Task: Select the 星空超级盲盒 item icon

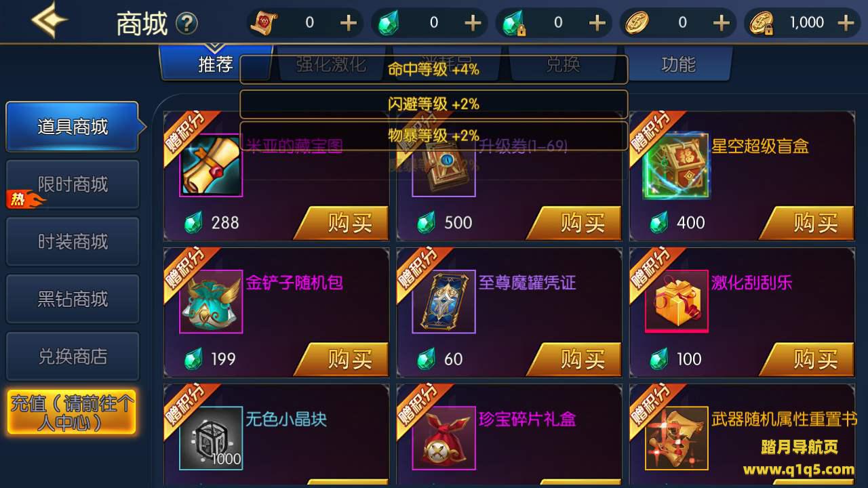Action: (x=676, y=165)
